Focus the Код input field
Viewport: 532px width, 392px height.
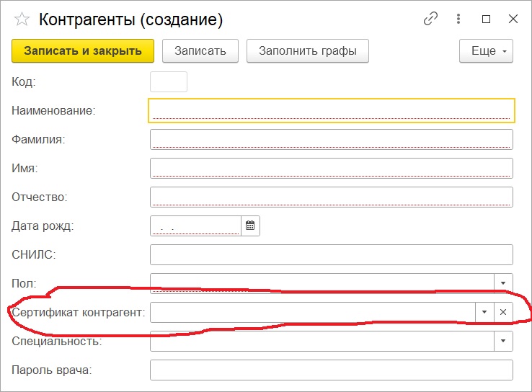(169, 81)
